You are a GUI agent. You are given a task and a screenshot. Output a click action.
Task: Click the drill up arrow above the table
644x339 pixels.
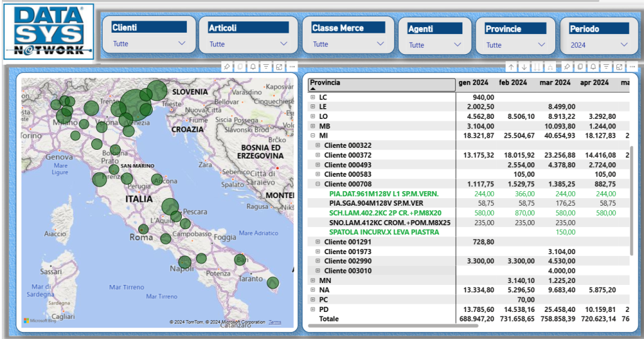click(x=511, y=67)
